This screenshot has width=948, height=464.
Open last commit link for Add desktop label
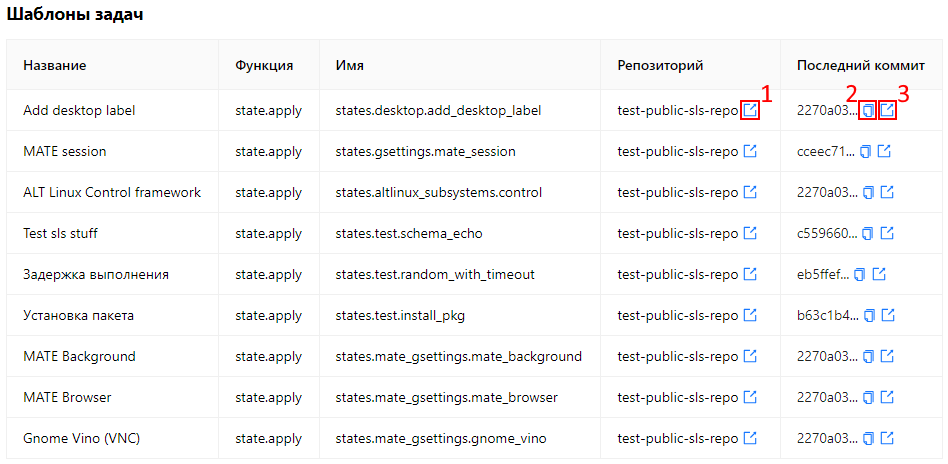pos(887,110)
